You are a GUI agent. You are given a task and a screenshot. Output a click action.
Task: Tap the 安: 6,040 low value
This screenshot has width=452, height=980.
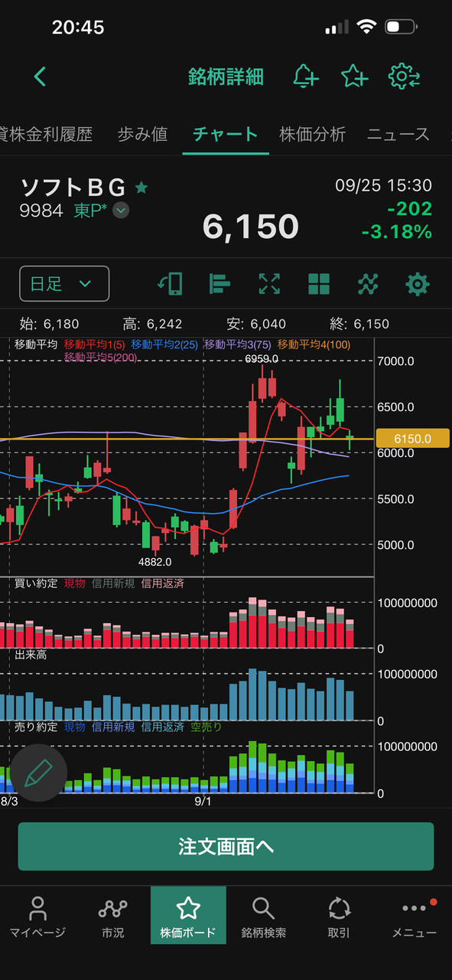tap(257, 324)
